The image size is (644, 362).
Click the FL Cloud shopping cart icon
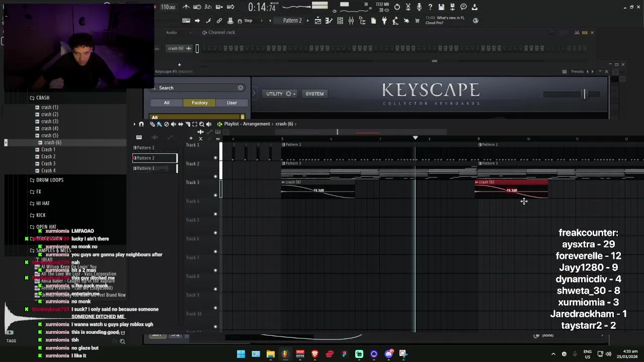coord(417,21)
